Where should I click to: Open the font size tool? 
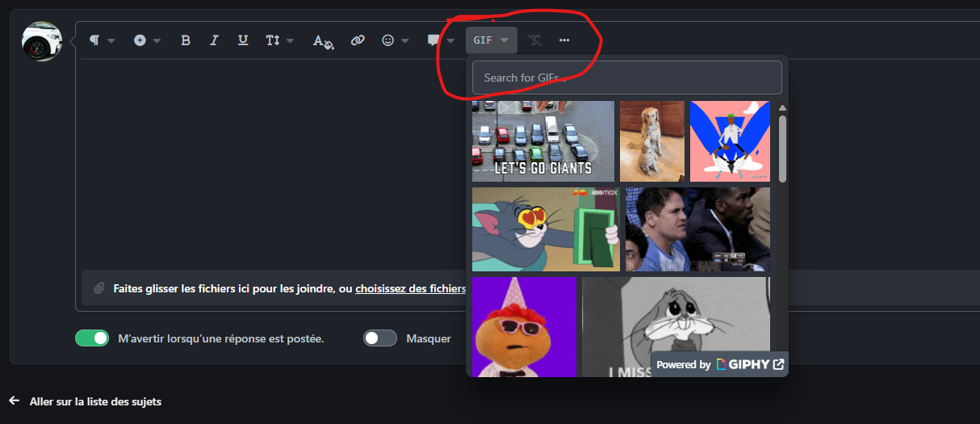[x=272, y=40]
